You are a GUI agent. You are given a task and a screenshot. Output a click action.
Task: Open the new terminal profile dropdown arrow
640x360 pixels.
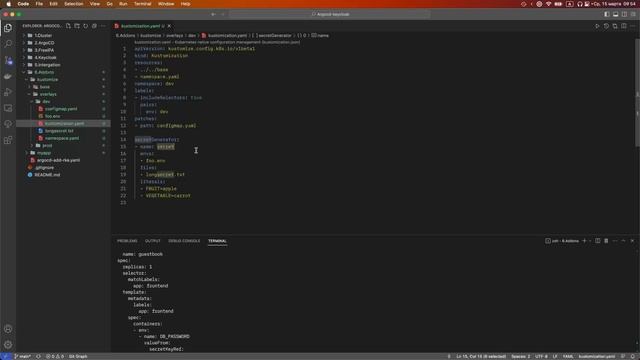pyautogui.click(x=590, y=241)
